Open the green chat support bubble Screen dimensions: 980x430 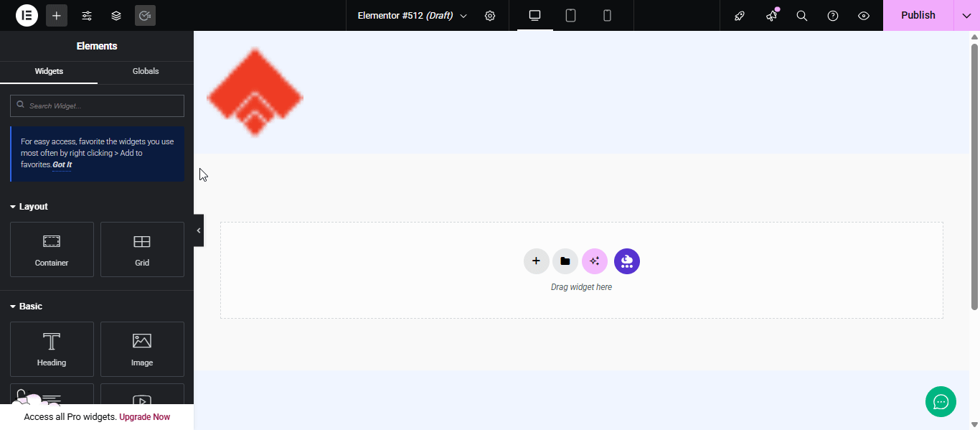point(941,401)
